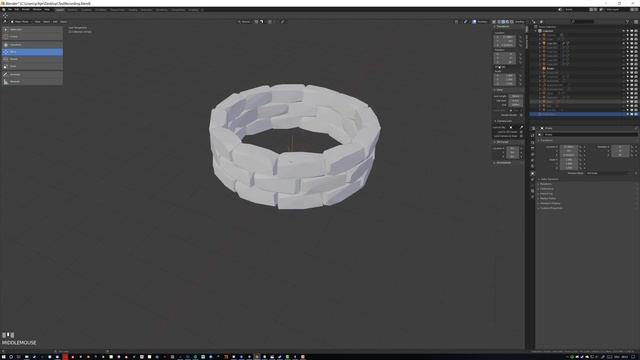The image size is (640, 360).
Task: Click the object name field in properties
Action: (x=588, y=134)
